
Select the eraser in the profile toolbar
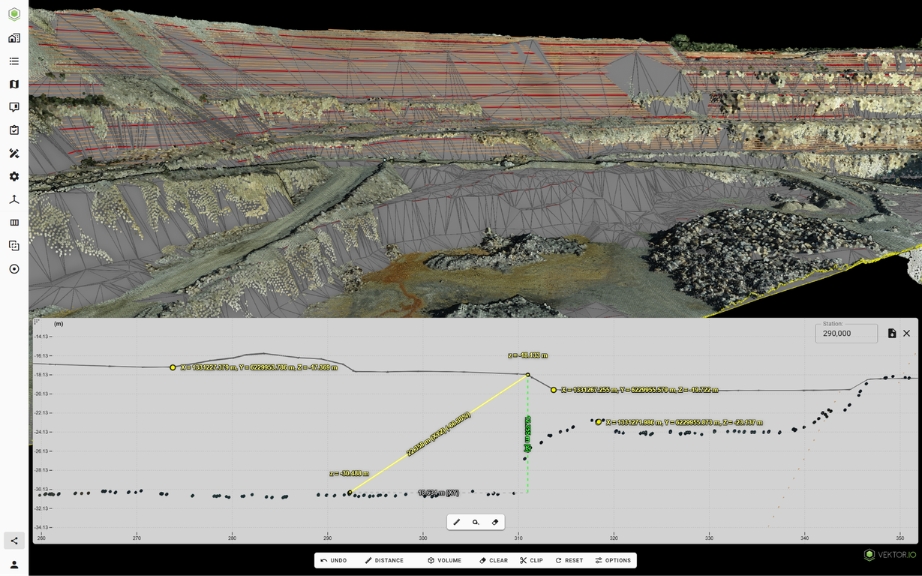pos(495,522)
